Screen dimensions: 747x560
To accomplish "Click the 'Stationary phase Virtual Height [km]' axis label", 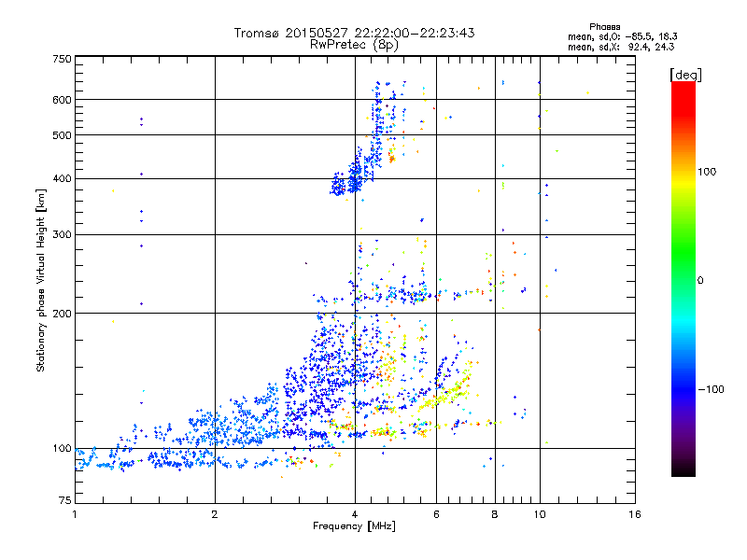I will (x=40, y=280).
